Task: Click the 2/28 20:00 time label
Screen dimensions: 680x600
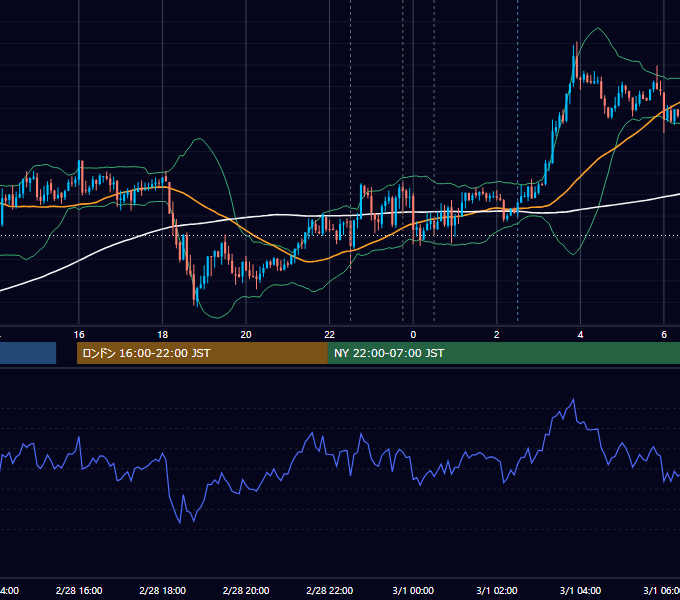Action: point(246,590)
